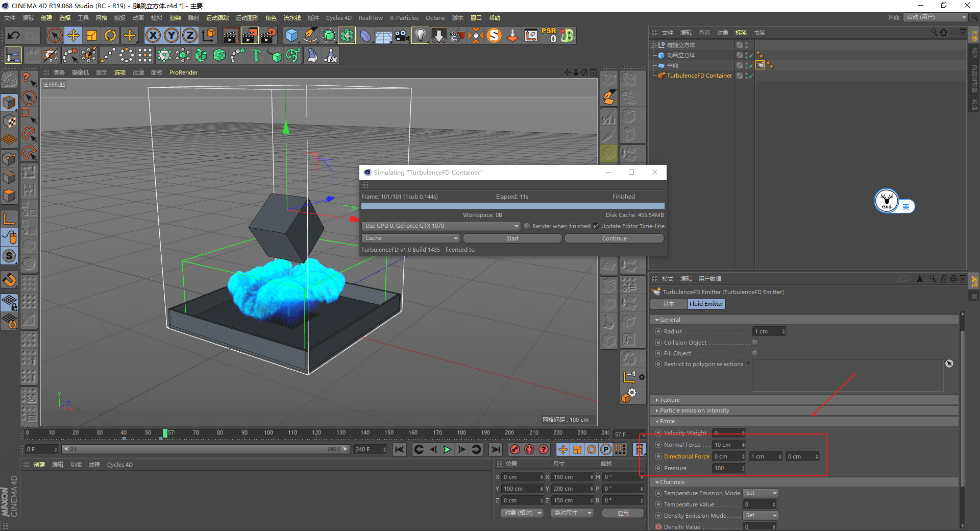Expand the Texture section
980x531 pixels.
point(669,400)
